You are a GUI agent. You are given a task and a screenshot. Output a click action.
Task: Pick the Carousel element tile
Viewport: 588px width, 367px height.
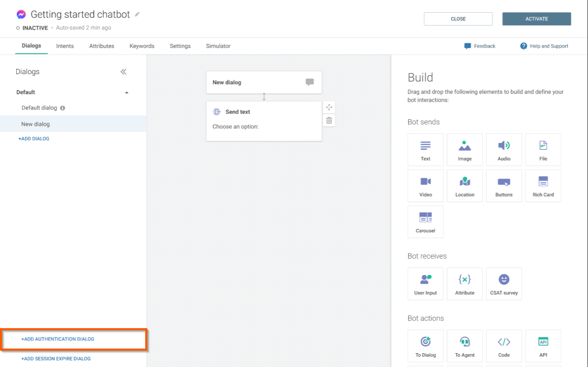pos(425,221)
